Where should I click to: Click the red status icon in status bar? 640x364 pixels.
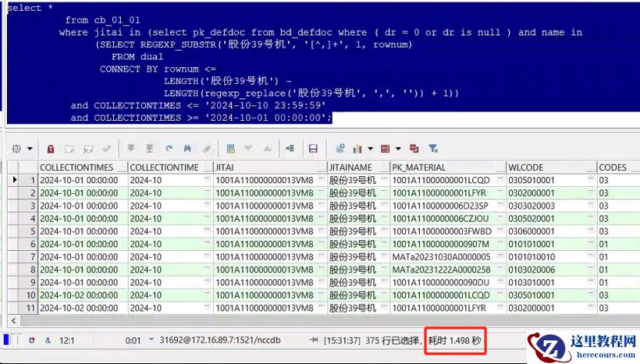32,340
